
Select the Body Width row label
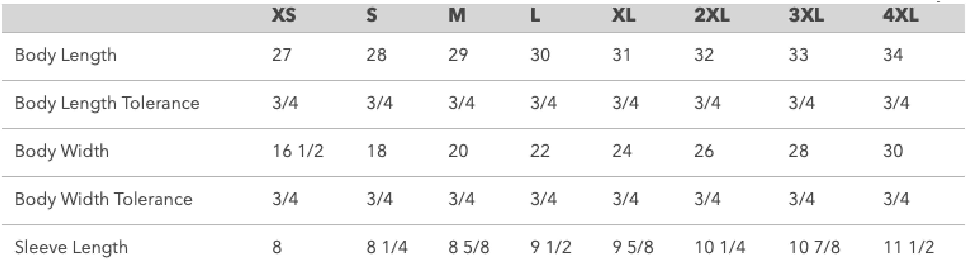62,151
